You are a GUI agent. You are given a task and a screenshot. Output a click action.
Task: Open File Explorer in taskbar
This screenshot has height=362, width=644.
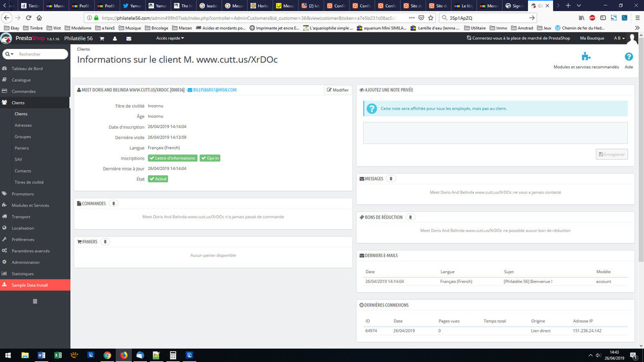point(25,355)
